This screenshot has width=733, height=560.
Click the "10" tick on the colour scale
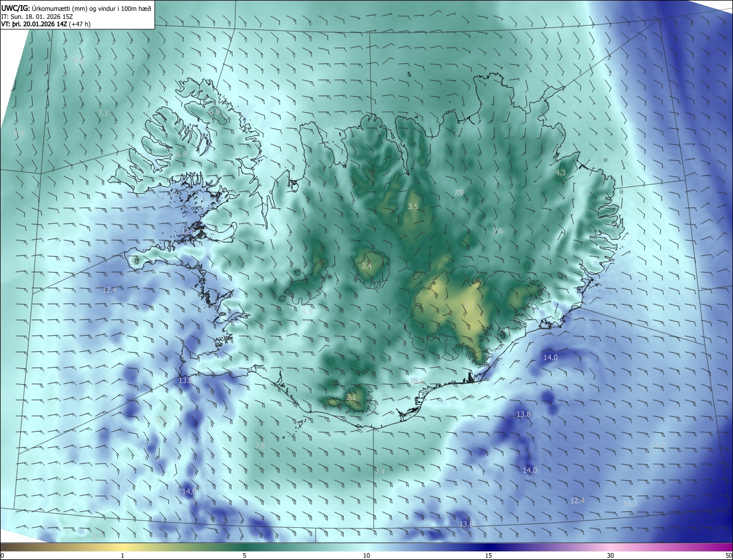pos(366,555)
